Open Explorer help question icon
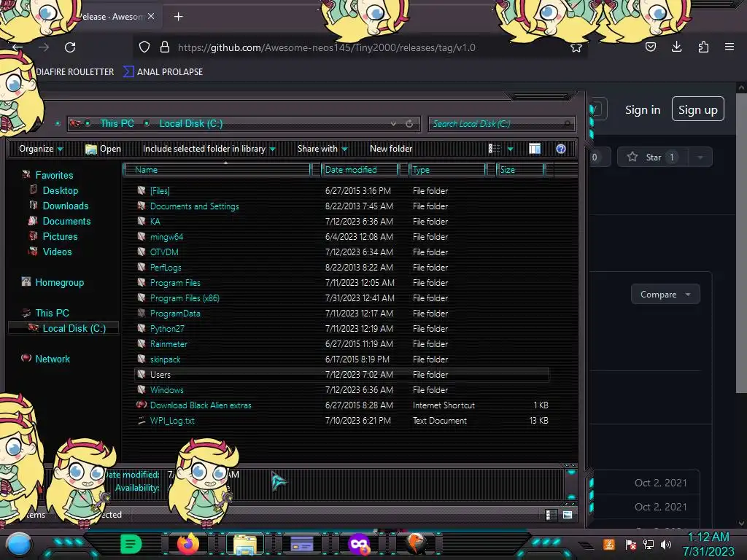Image resolution: width=747 pixels, height=560 pixels. point(561,149)
